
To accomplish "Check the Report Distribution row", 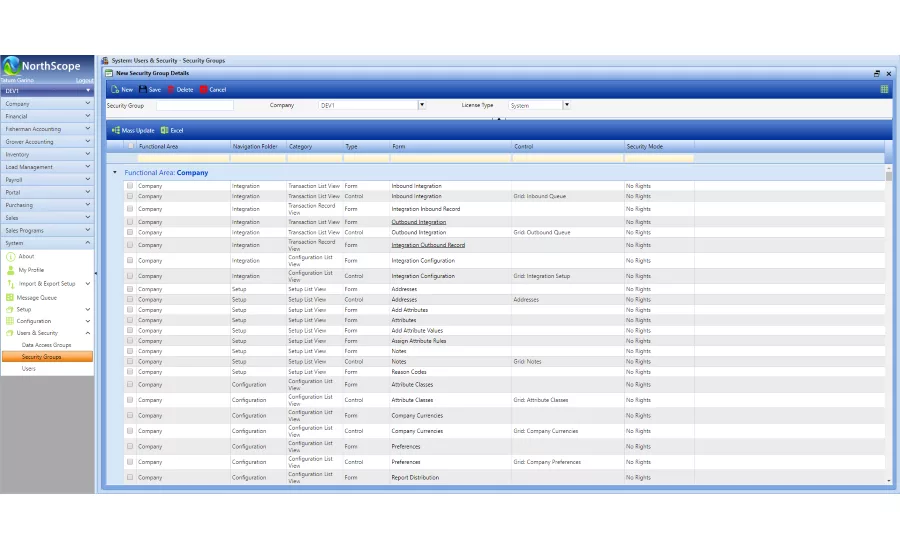I will [130, 478].
